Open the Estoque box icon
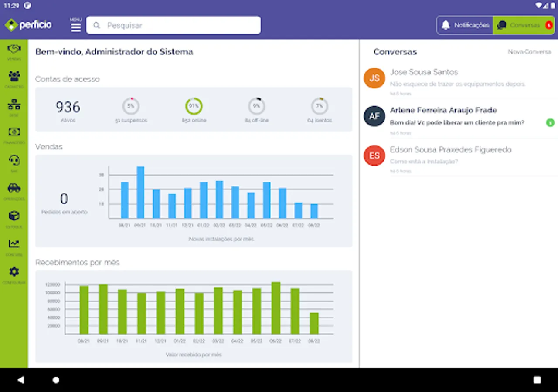Viewport: 558px width, 392px height. [14, 219]
